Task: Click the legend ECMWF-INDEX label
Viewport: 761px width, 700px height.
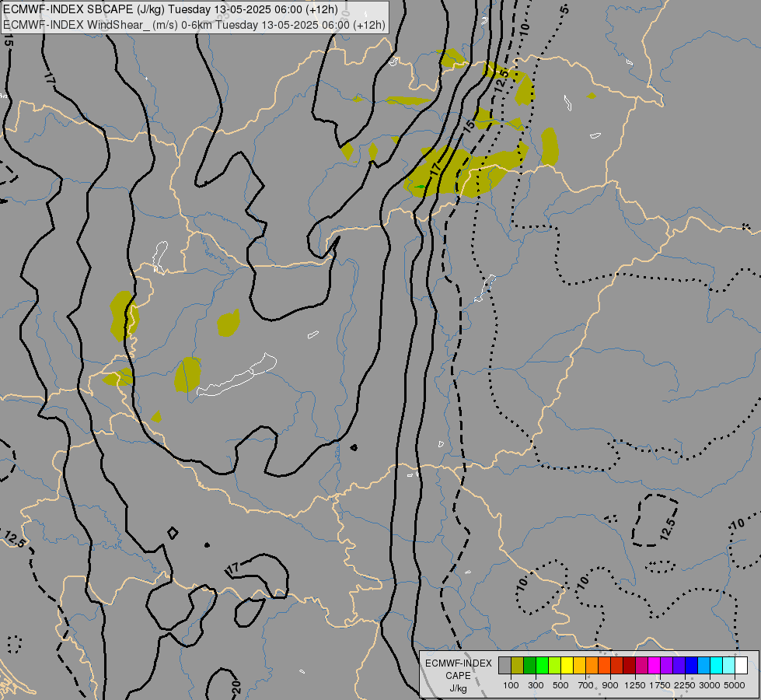Action: coord(459,663)
